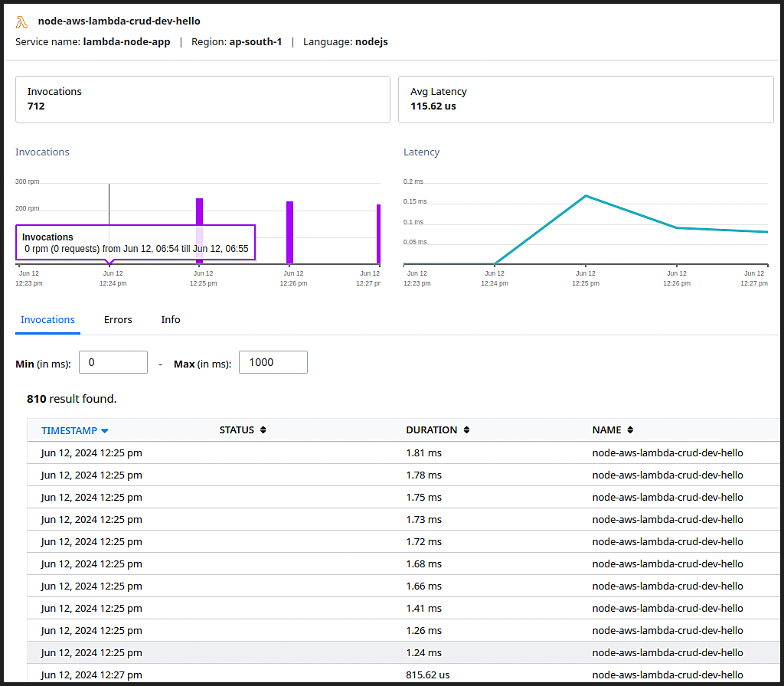Click the Invocations 712 summary card

pos(202,100)
